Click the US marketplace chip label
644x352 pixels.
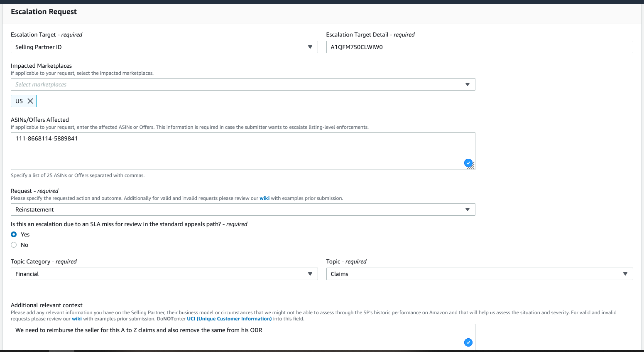tap(19, 101)
